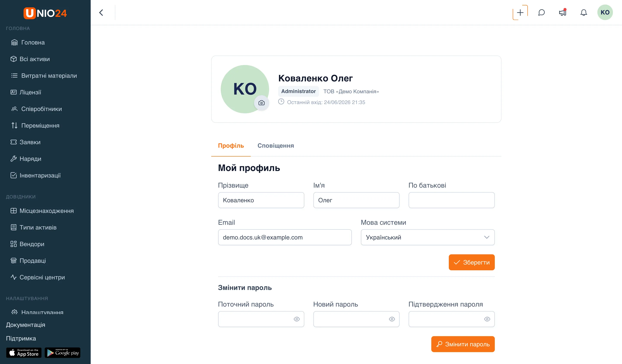
Task: Click the Вендори blocks icon
Action: (x=14, y=244)
